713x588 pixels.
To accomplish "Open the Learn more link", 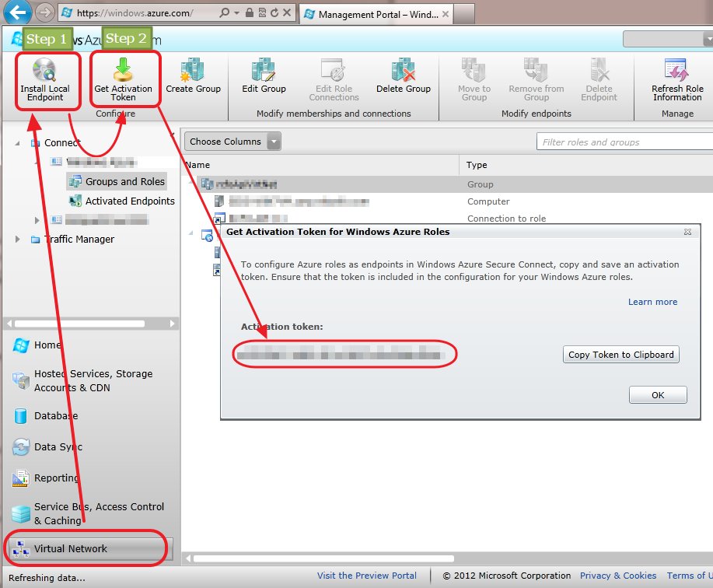I will [x=652, y=302].
